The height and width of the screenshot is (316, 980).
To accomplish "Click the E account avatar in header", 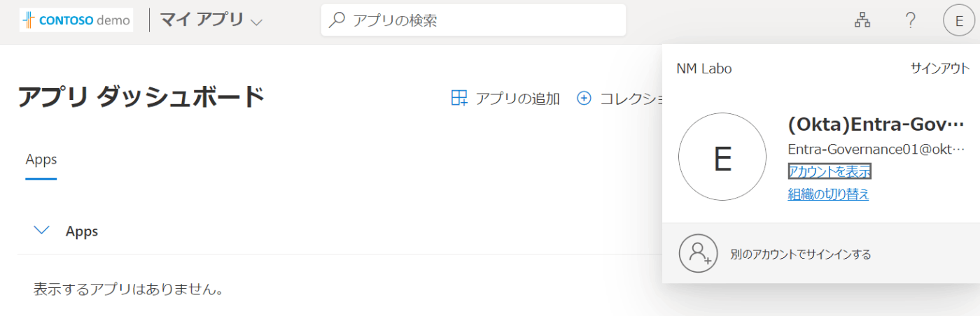I will tap(958, 21).
